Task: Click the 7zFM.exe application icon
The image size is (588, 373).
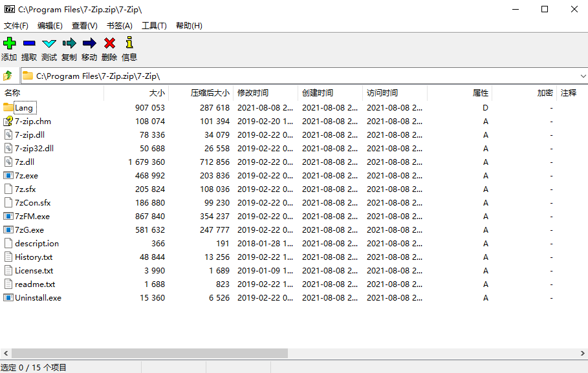Action: 8,216
